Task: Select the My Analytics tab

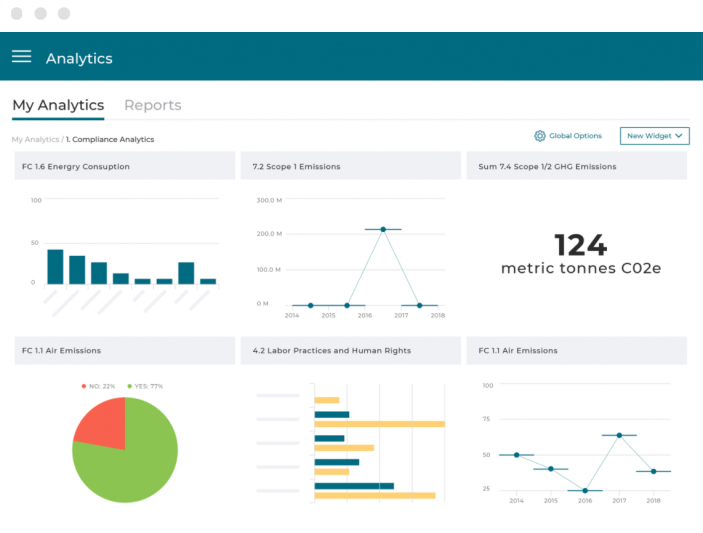Action: point(58,105)
